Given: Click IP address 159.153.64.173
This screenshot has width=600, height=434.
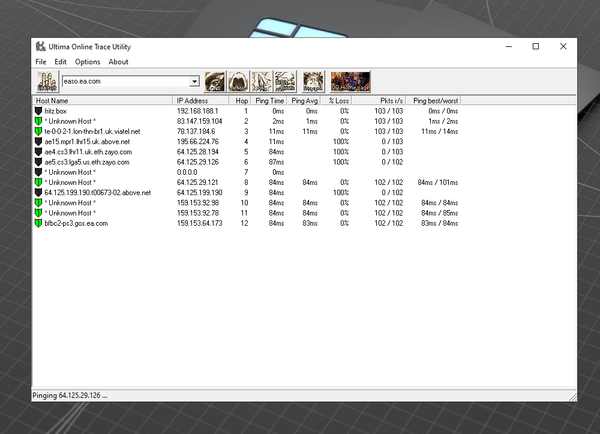Looking at the screenshot, I should pos(199,224).
